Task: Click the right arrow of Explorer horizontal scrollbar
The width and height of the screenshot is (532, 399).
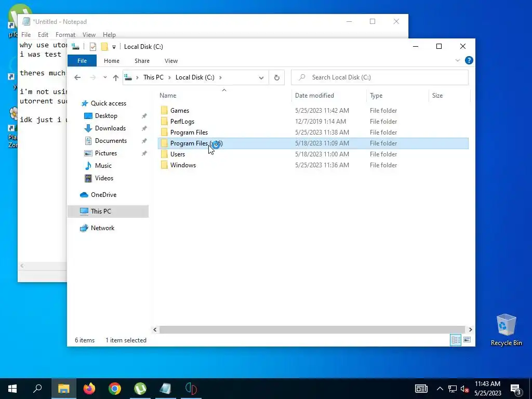Action: tap(470, 329)
